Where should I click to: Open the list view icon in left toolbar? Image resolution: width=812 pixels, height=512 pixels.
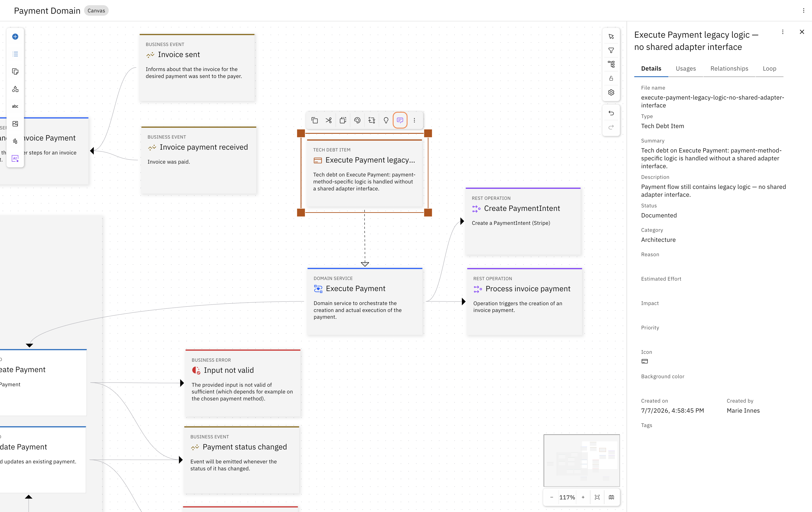(x=15, y=54)
